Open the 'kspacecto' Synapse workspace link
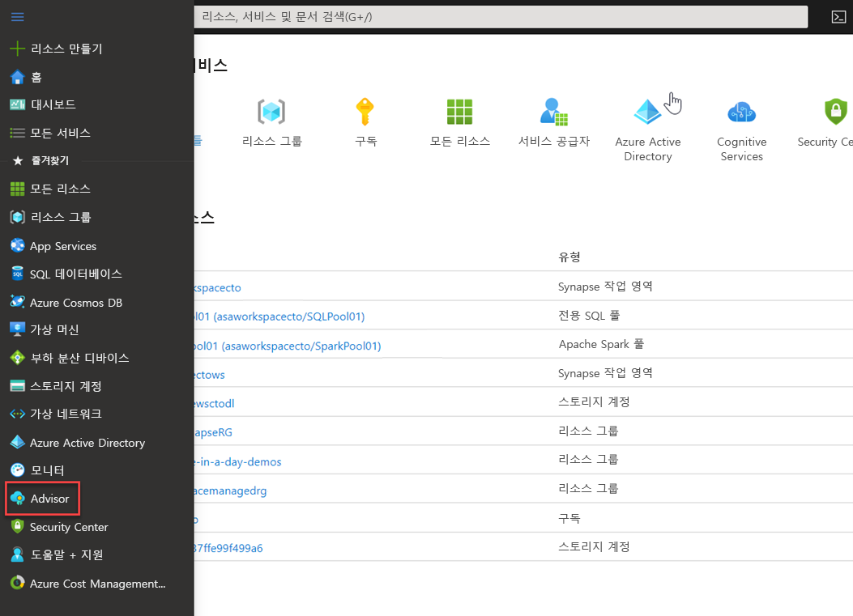Image resolution: width=853 pixels, height=616 pixels. 218,287
